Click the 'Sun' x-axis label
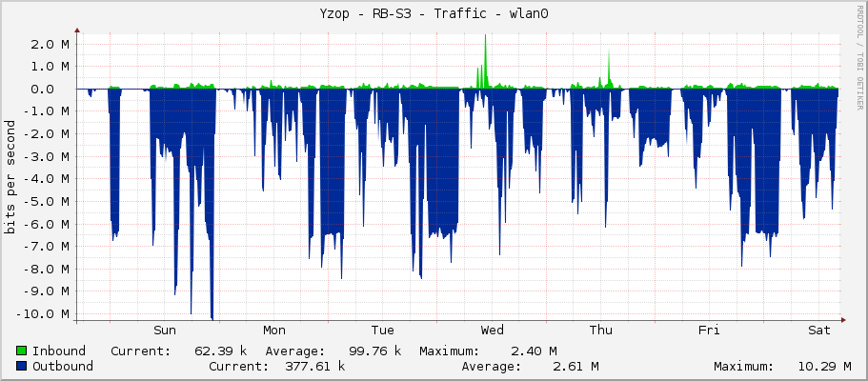The height and width of the screenshot is (381, 868). [x=165, y=331]
